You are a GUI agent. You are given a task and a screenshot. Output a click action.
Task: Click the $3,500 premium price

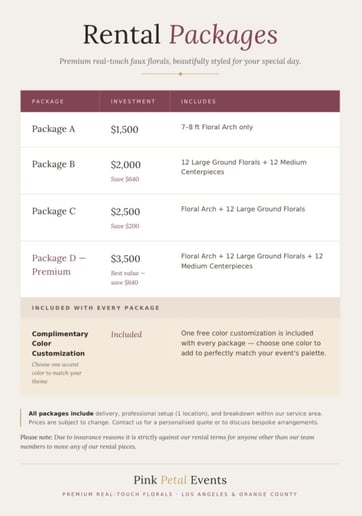125,259
